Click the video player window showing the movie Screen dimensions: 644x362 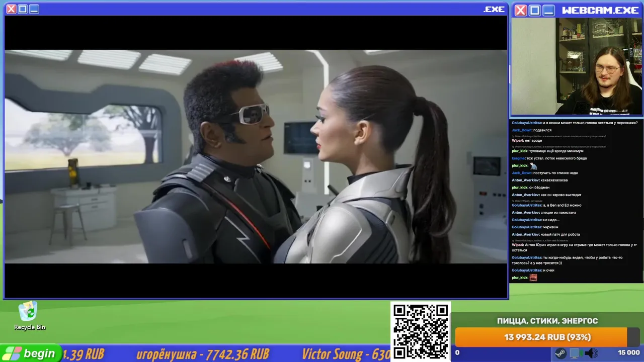[x=256, y=156]
